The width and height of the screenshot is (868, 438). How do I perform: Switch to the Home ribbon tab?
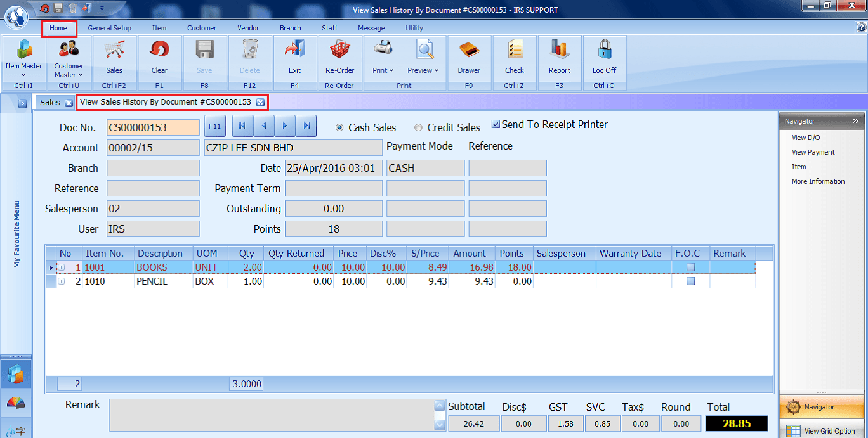coord(58,28)
